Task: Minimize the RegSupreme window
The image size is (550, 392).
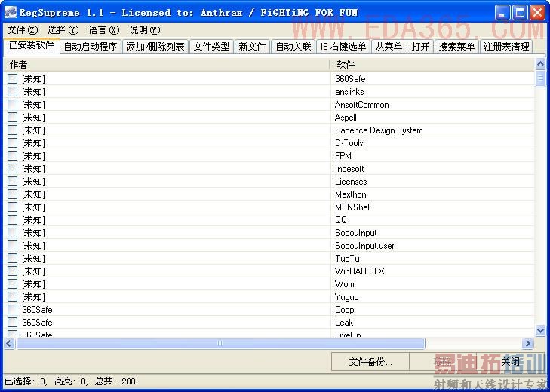Action: 502,13
